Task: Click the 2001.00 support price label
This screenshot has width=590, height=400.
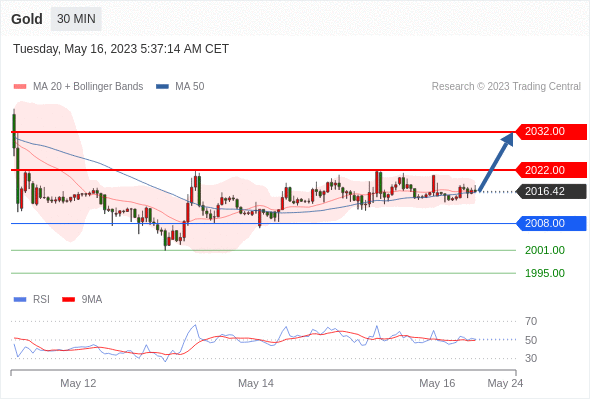Action: click(545, 250)
